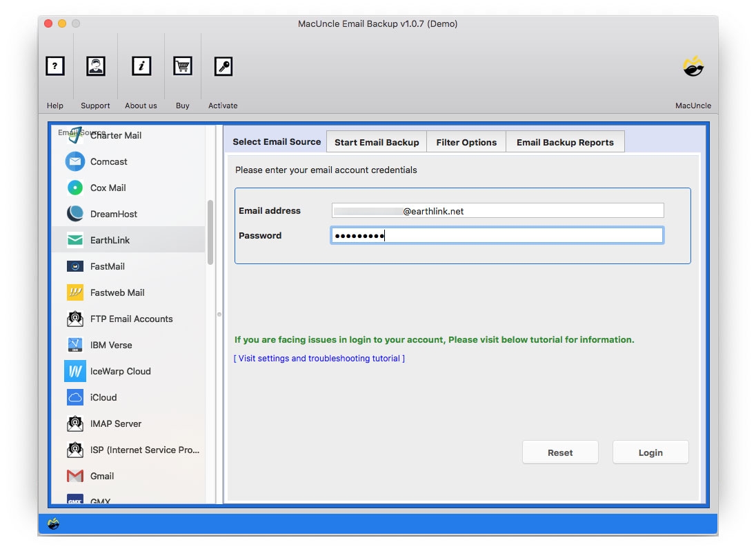The height and width of the screenshot is (551, 756).
Task: Switch to the Start Email Backup tab
Action: point(376,142)
